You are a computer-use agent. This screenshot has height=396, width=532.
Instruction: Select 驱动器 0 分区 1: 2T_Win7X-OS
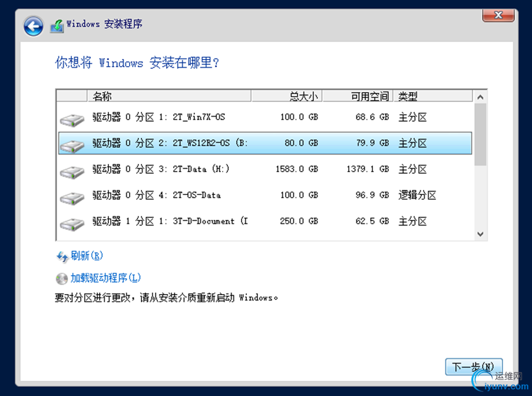click(265, 117)
